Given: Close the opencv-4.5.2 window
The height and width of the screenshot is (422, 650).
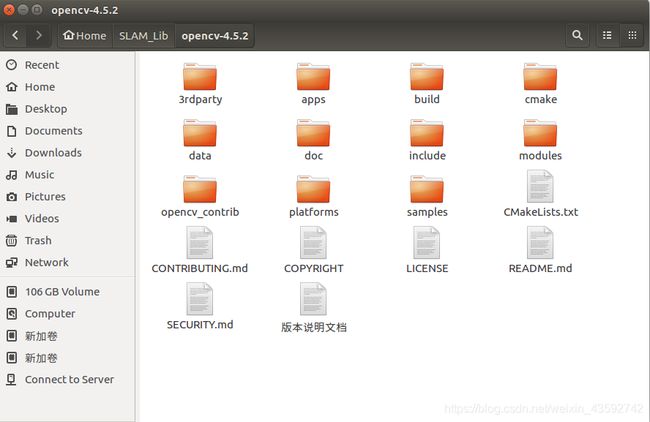Looking at the screenshot, I should click(9, 10).
